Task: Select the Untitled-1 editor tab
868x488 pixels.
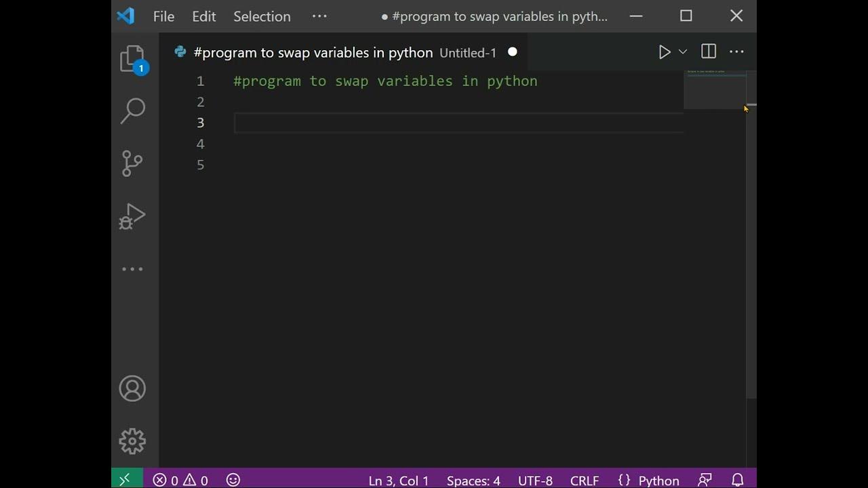Action: pos(343,52)
